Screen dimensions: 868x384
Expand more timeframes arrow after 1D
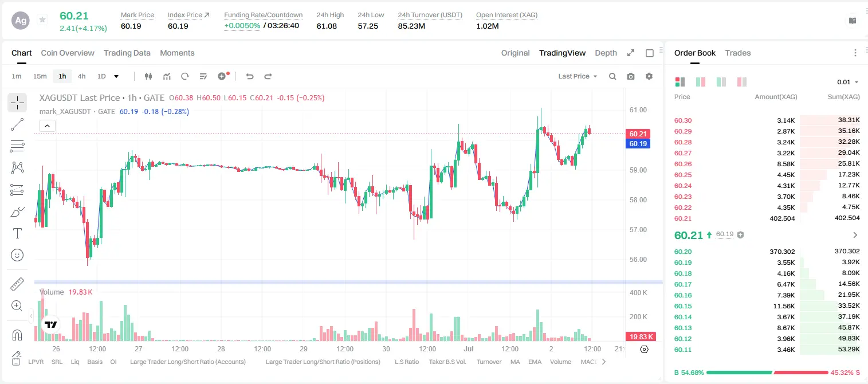point(116,76)
